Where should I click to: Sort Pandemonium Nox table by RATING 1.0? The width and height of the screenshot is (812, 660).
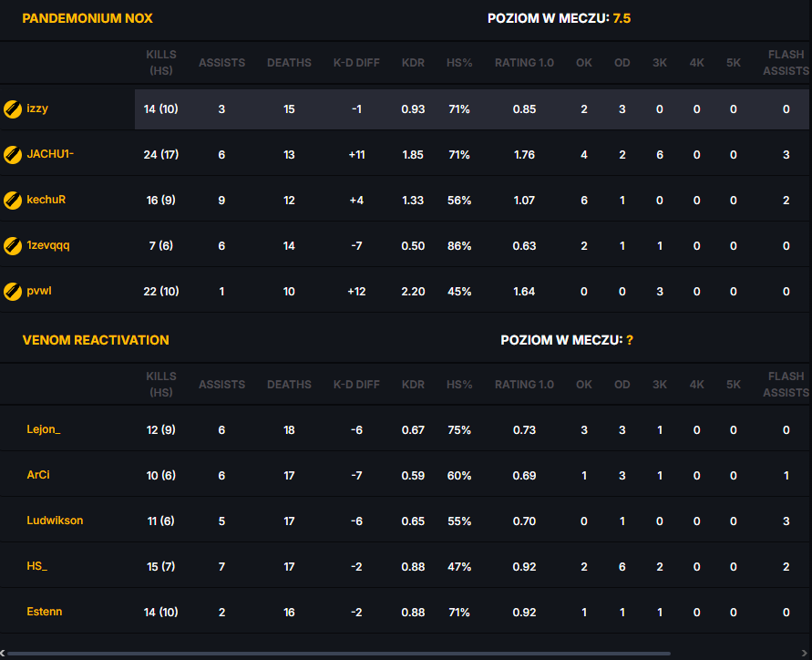(x=524, y=63)
